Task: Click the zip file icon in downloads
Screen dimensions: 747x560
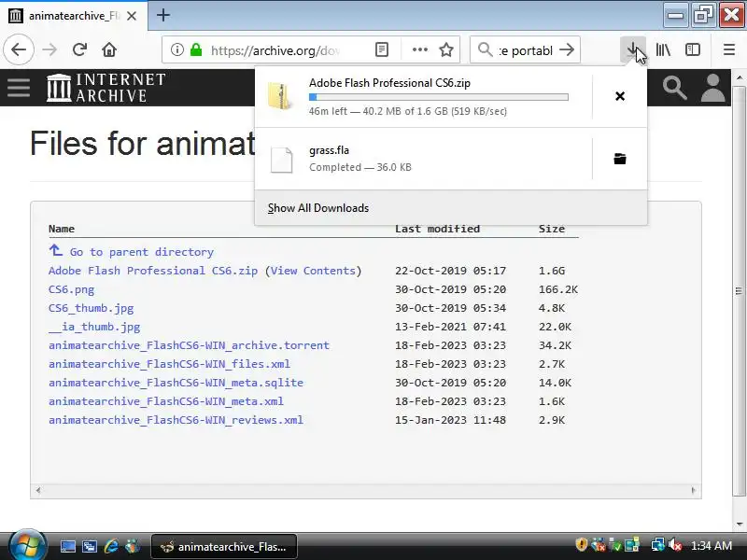Action: tap(281, 96)
